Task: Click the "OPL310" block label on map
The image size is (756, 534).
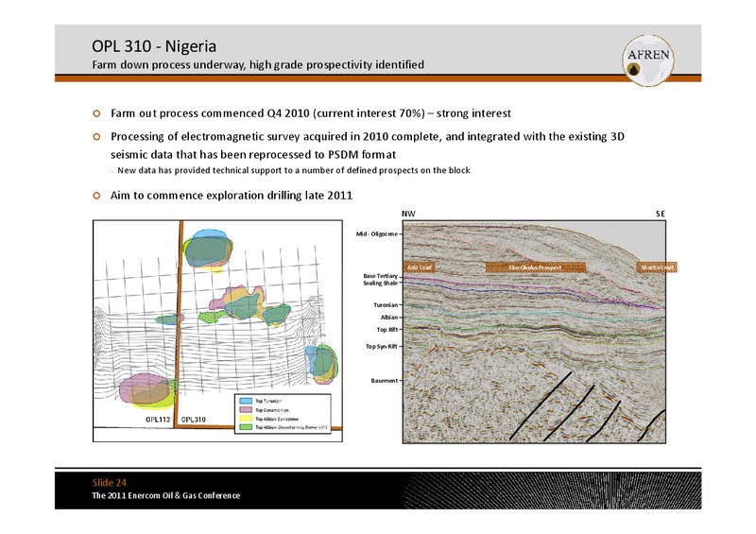Action: pyautogui.click(x=194, y=420)
